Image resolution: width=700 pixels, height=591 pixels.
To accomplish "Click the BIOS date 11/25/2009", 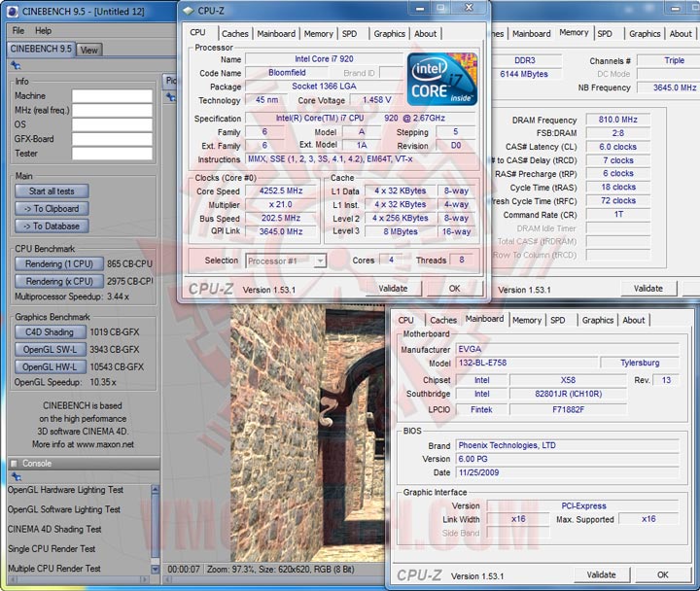I will pyautogui.click(x=567, y=472).
